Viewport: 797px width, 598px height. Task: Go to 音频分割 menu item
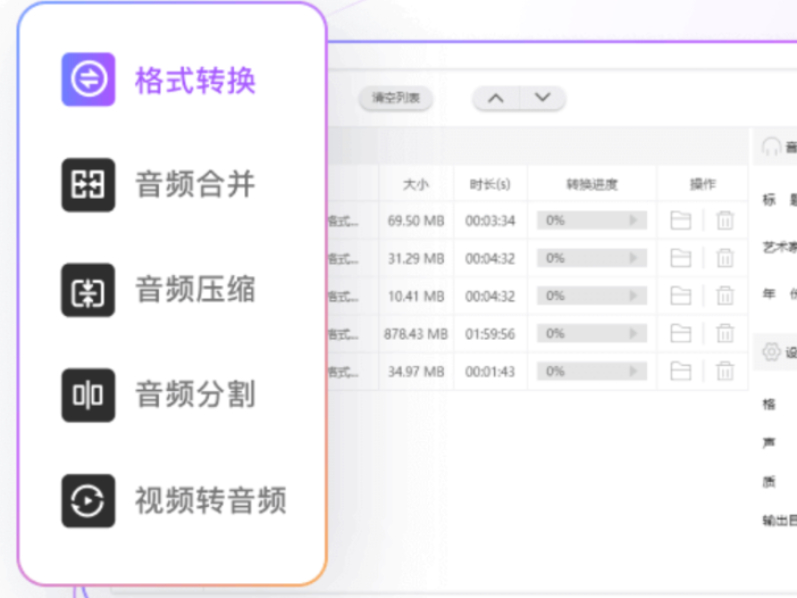pos(195,395)
